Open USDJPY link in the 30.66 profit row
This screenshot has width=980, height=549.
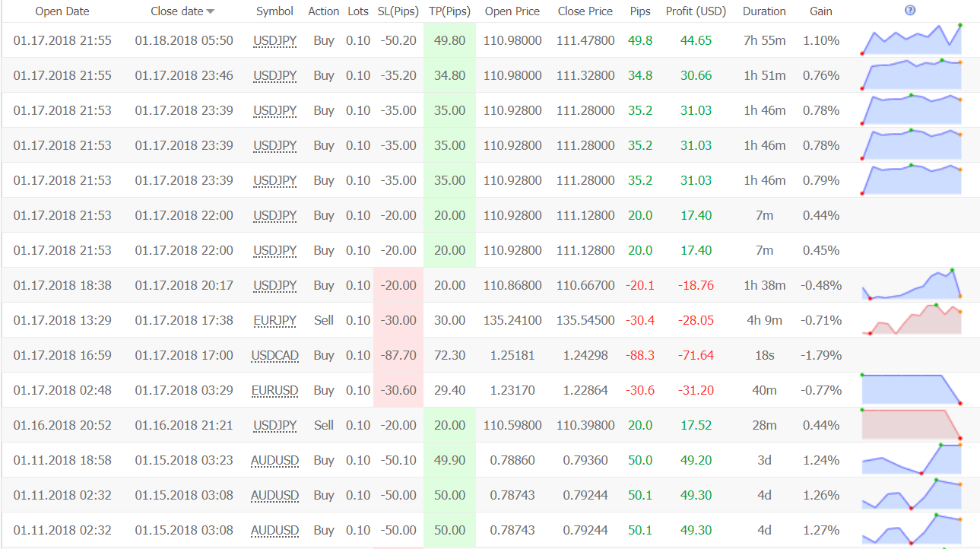pos(275,76)
